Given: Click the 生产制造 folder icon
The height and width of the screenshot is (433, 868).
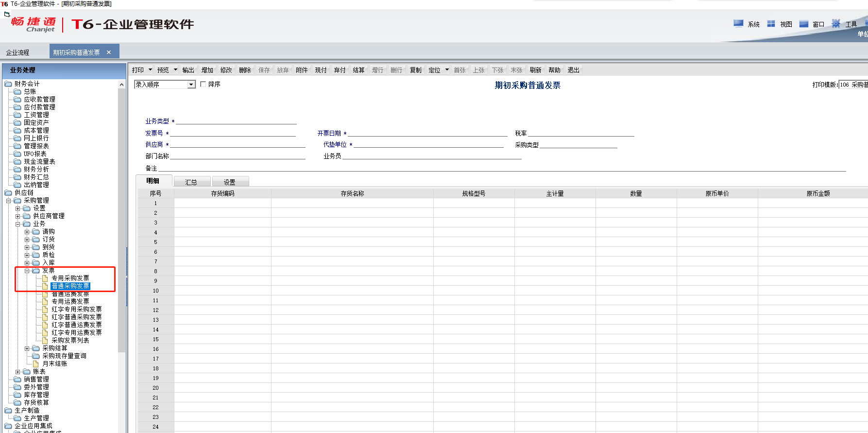Looking at the screenshot, I should pos(8,410).
